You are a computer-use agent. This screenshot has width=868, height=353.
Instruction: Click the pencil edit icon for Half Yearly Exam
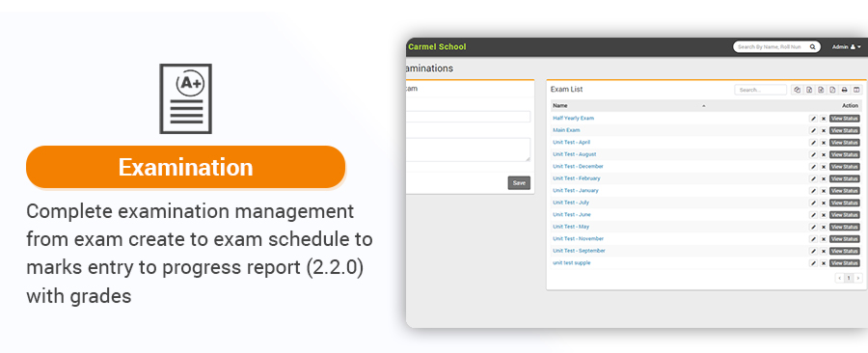click(x=813, y=119)
